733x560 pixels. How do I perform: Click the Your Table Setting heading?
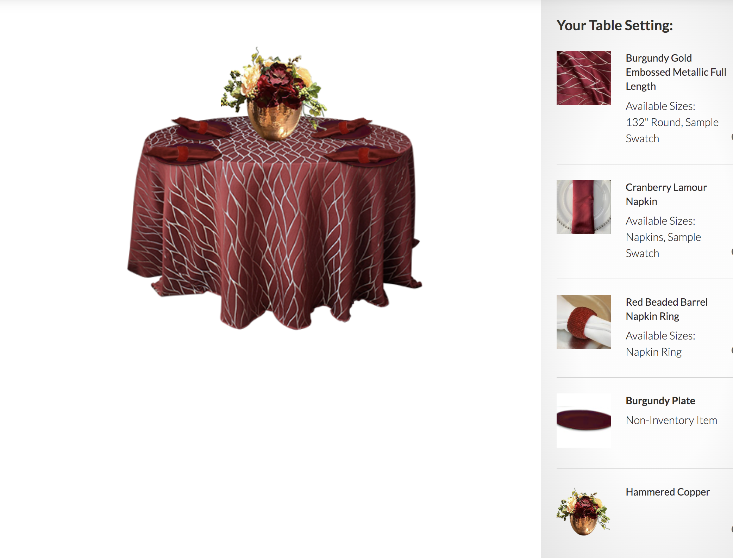(615, 25)
